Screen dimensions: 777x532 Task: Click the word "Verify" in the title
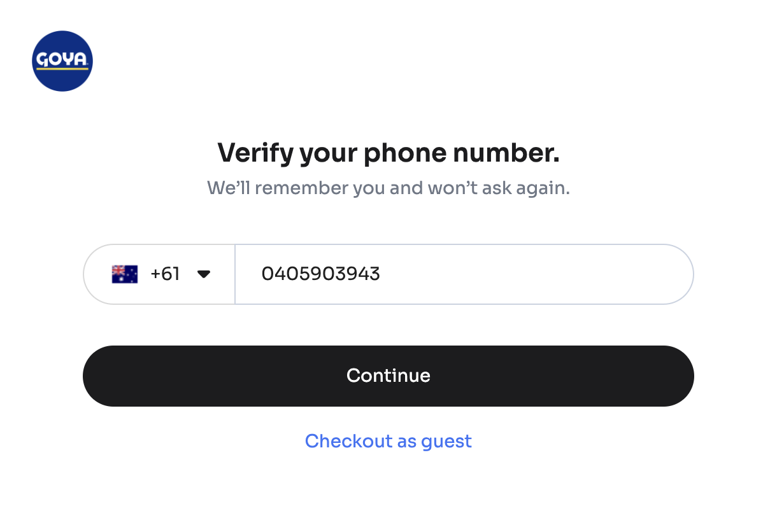tap(255, 153)
